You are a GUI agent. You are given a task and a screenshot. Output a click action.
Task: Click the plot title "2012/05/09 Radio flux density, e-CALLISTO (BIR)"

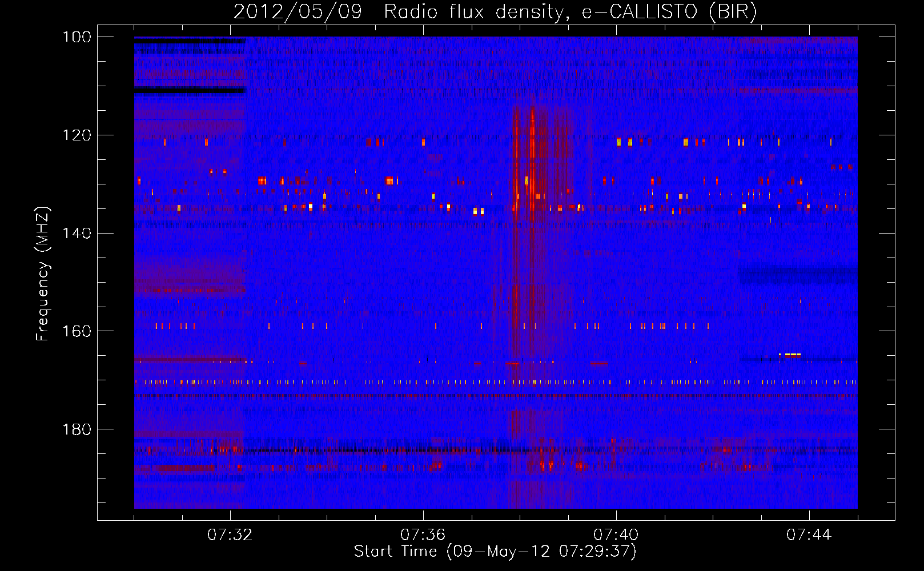pyautogui.click(x=495, y=11)
